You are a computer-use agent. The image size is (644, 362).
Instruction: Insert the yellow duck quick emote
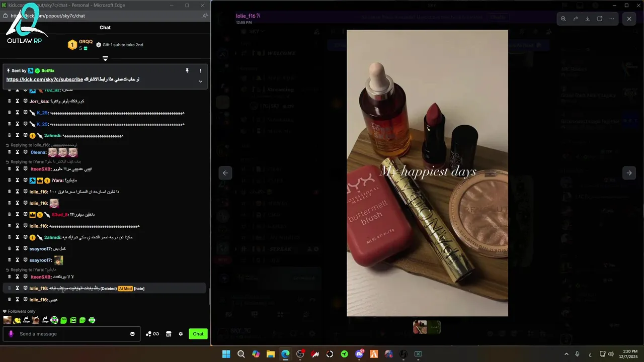tap(17, 320)
